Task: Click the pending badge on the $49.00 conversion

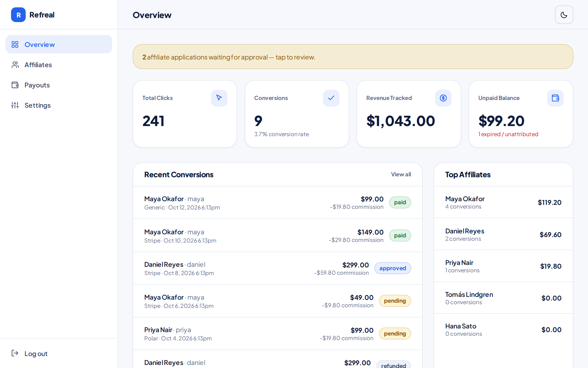Action: (x=395, y=301)
